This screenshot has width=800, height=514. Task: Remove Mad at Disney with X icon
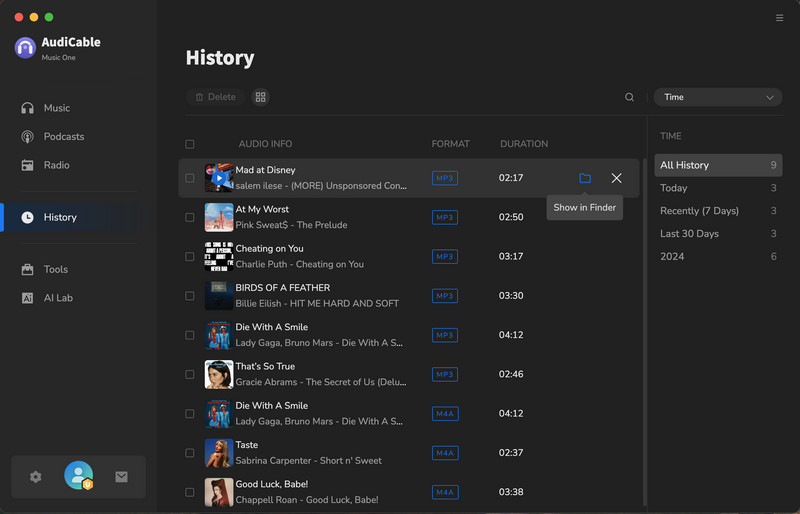tap(616, 178)
